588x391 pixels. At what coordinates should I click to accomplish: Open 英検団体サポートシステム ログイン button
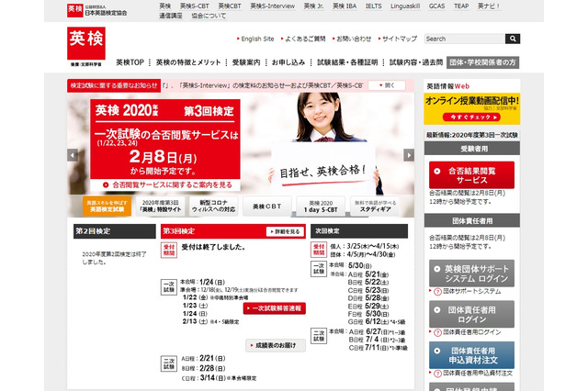coord(471,274)
